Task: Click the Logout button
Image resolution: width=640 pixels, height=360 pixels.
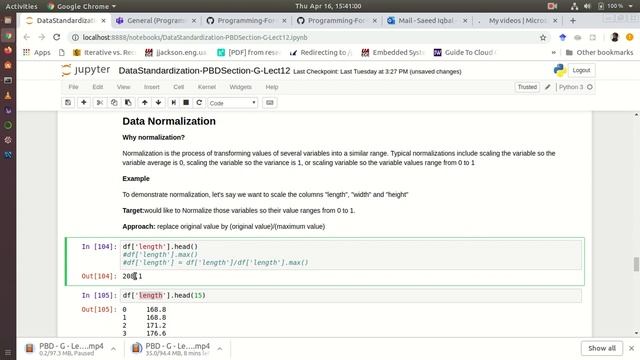Action: point(581,70)
